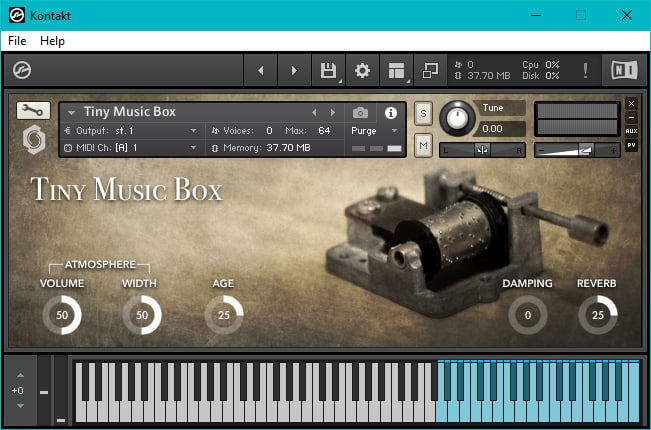Go to previous instrument with the left toolbar arrow

pos(260,71)
